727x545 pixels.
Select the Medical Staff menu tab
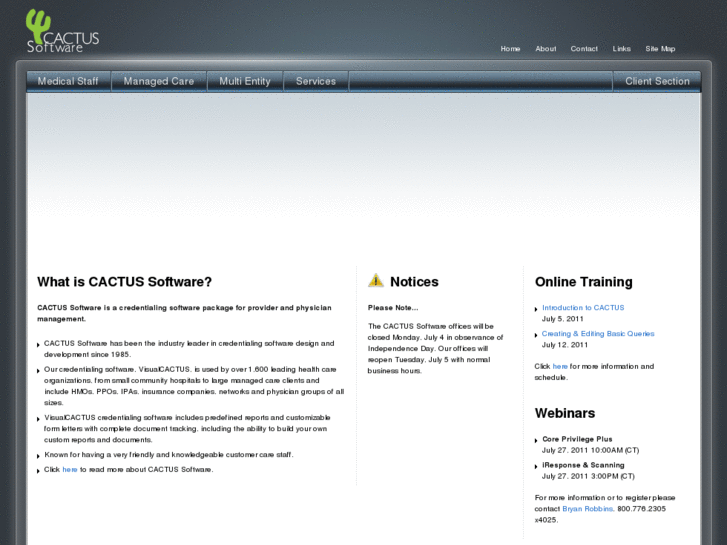(68, 81)
